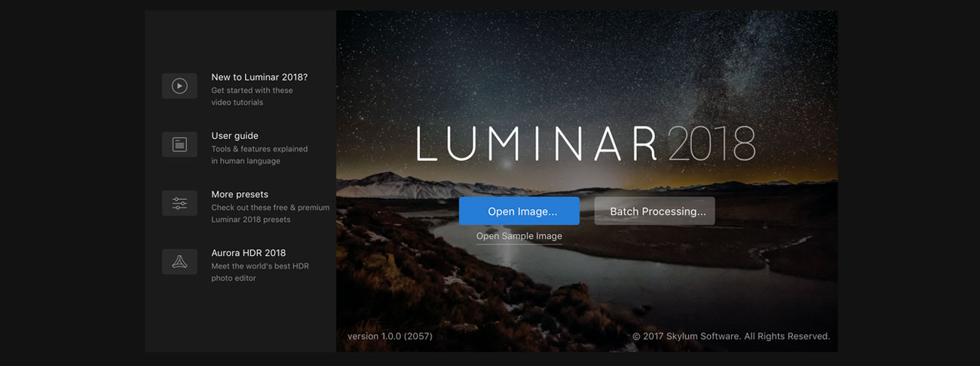Click the video tutorials play icon
Image resolution: width=980 pixels, height=366 pixels.
coord(179,86)
